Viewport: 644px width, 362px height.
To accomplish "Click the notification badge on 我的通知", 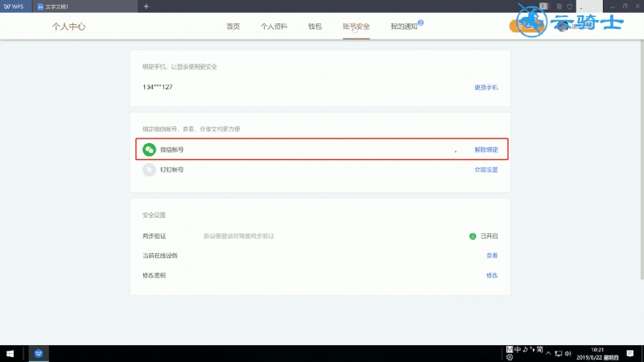I will 420,23.
